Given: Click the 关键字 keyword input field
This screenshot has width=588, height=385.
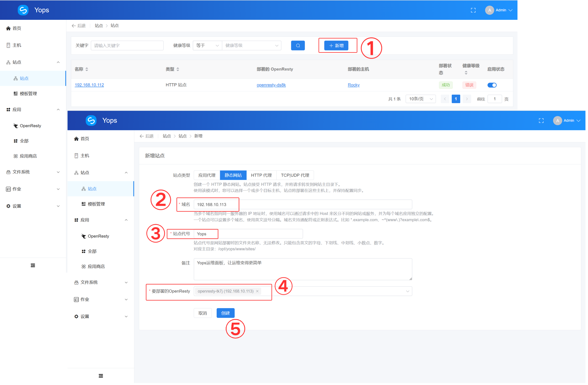Looking at the screenshot, I should coord(127,45).
